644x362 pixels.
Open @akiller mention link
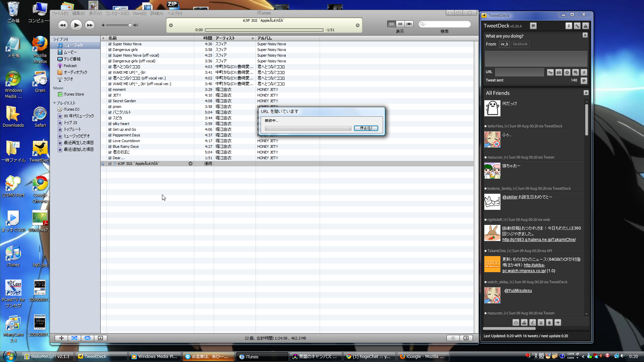510,197
